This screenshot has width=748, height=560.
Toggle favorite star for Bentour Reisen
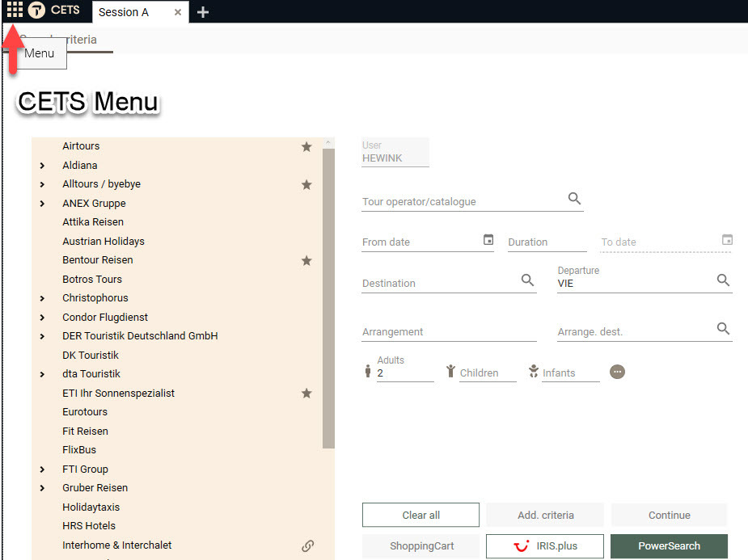point(306,261)
